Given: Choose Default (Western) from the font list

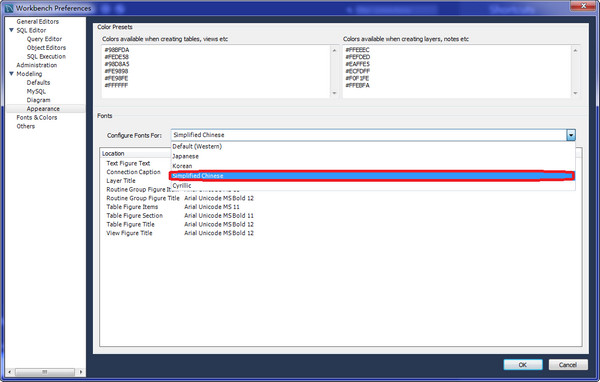Looking at the screenshot, I should [x=372, y=146].
